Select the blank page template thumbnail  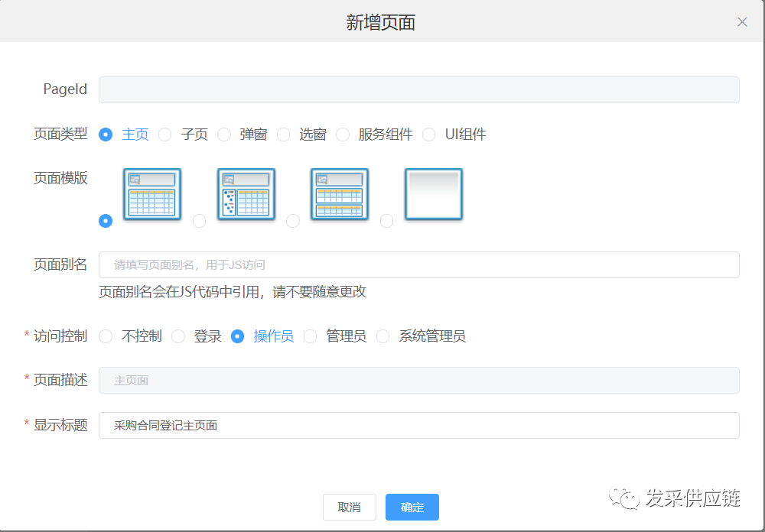(x=433, y=193)
